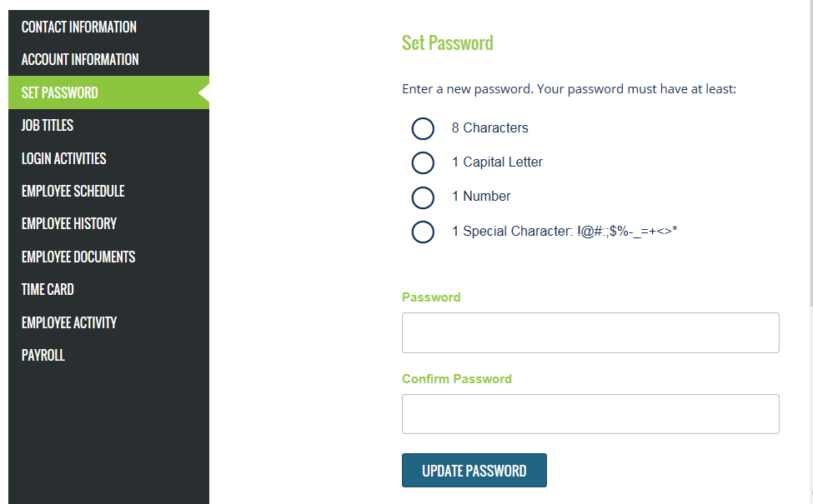
Task: Open Time Card page
Action: click(48, 289)
